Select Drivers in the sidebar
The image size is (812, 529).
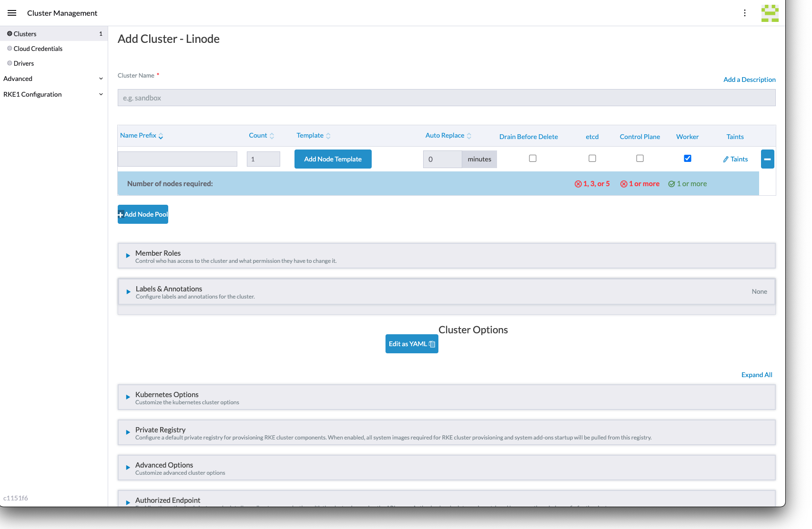24,63
